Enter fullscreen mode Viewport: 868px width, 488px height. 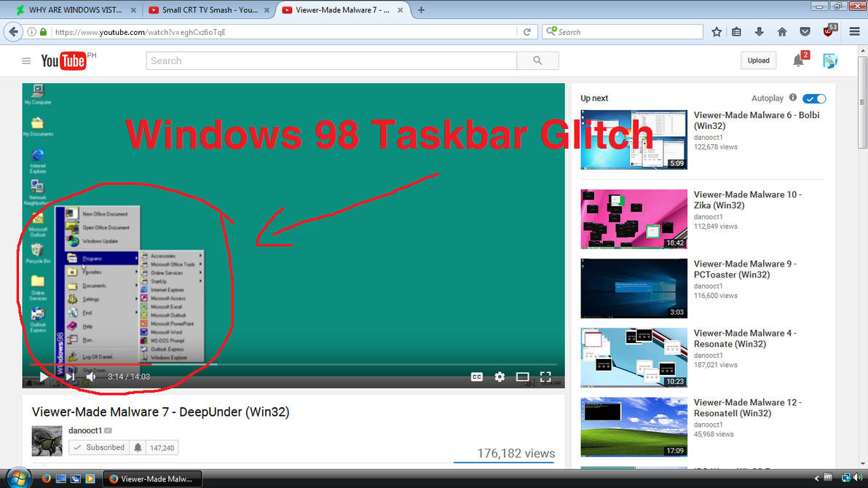[x=545, y=377]
